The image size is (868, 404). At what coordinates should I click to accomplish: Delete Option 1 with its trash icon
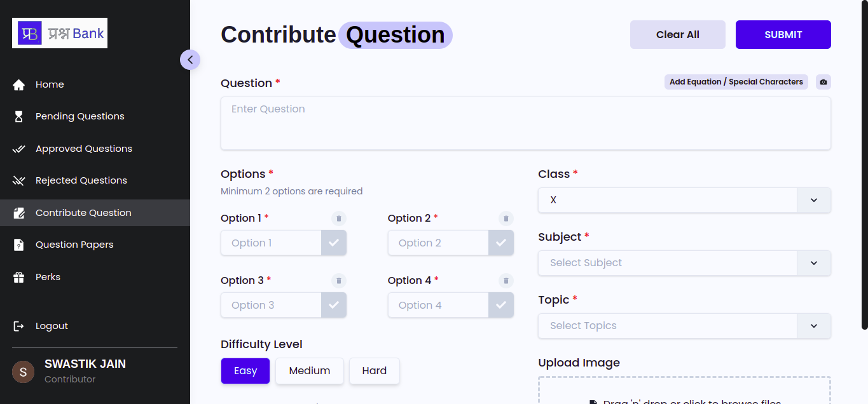339,219
